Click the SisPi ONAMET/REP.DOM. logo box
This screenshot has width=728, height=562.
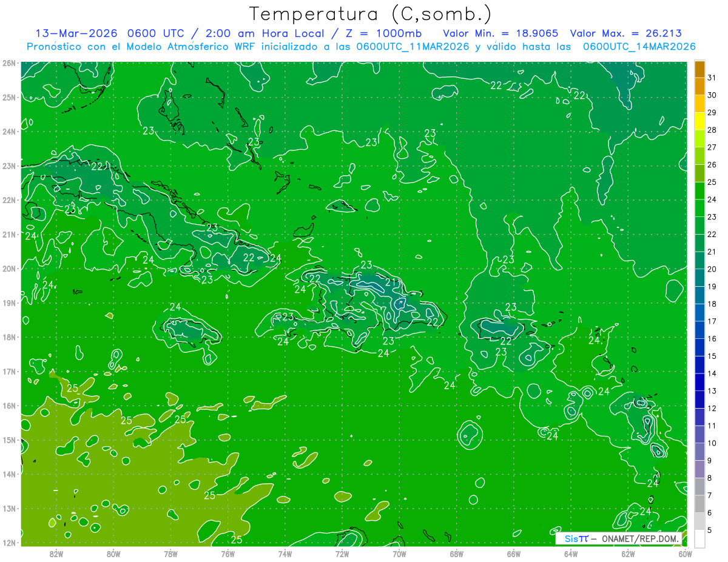point(619,538)
